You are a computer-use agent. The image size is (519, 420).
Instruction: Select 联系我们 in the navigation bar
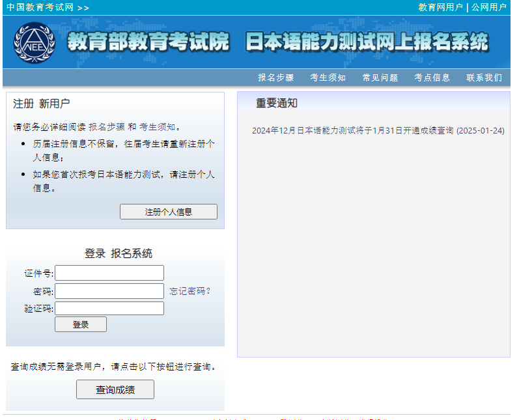484,77
